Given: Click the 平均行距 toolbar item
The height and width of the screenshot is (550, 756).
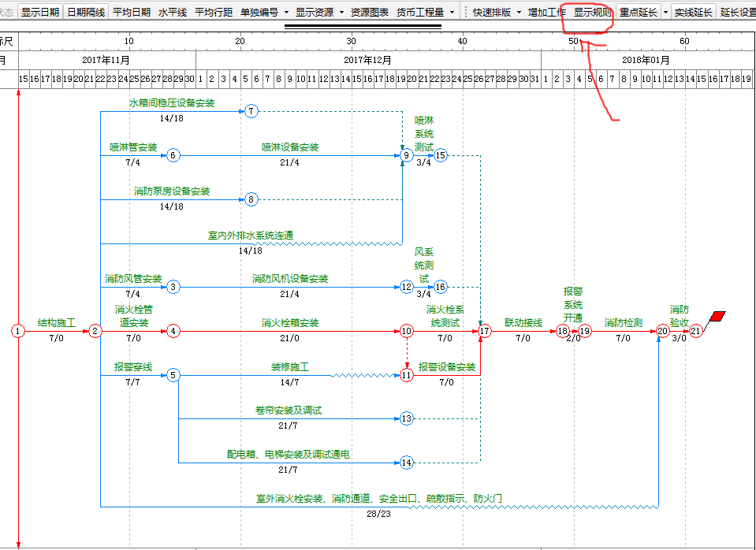Looking at the screenshot, I should [x=214, y=12].
